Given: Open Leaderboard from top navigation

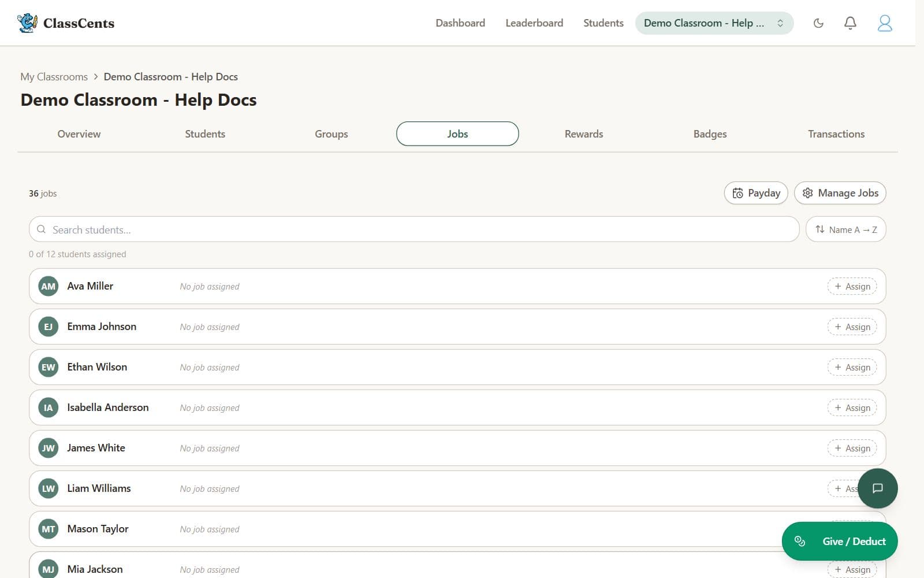Looking at the screenshot, I should tap(534, 23).
